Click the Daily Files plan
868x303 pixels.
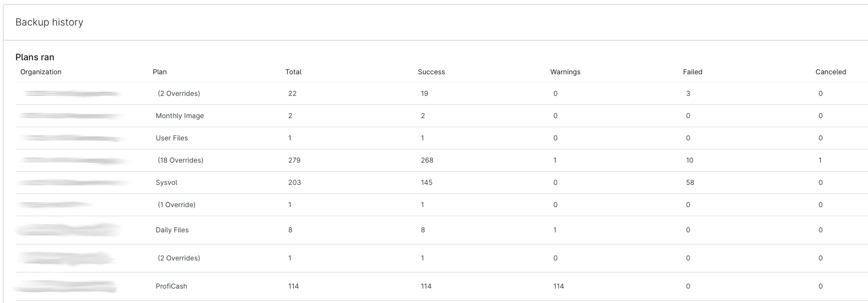click(x=172, y=230)
